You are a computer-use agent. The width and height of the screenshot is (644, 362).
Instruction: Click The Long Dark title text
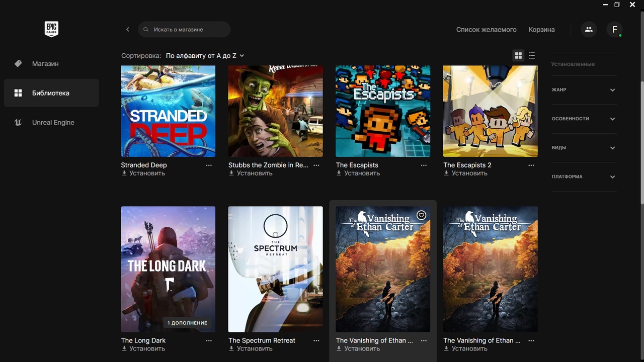pyautogui.click(x=143, y=340)
